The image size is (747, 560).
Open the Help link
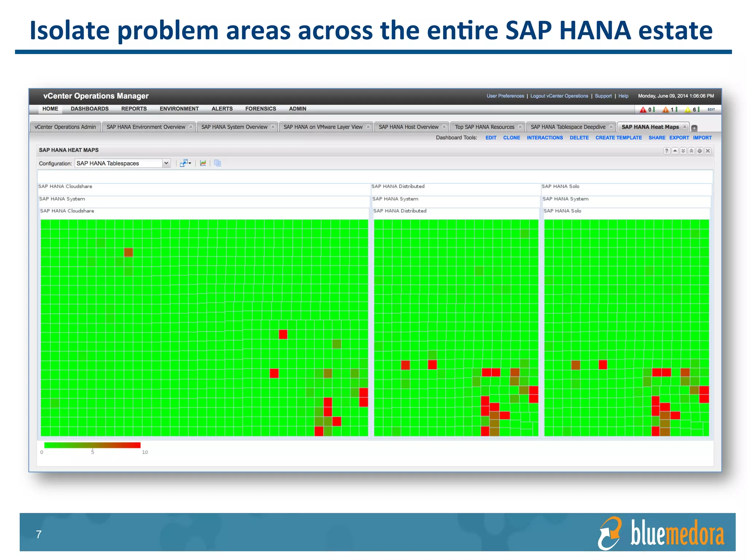(x=623, y=96)
